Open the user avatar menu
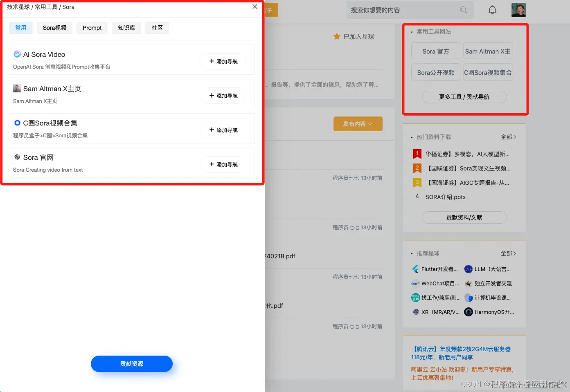 [518, 10]
